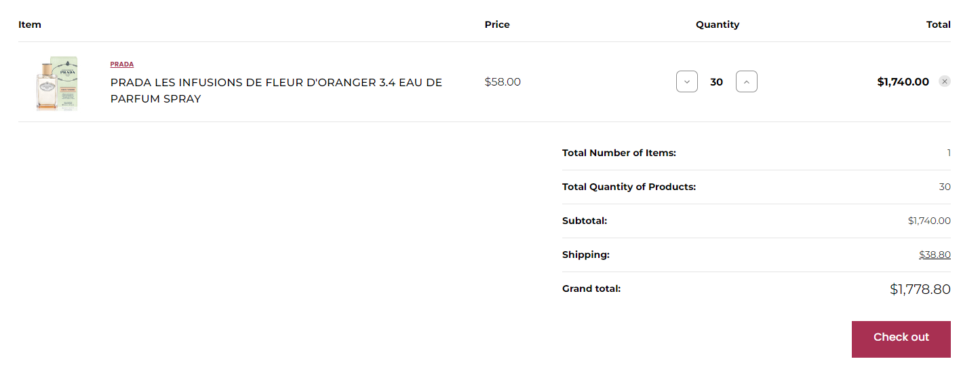
Task: Click the $1,778.80 grand total amount
Action: (920, 289)
